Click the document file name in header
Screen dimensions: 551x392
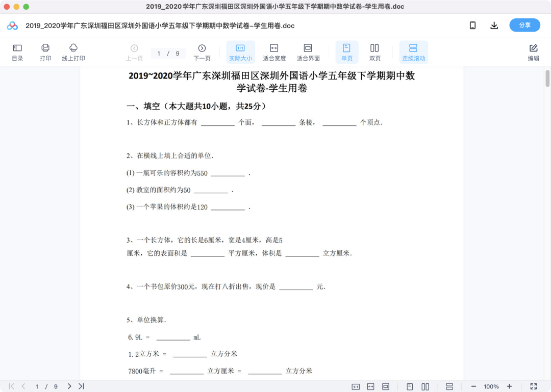pyautogui.click(x=160, y=25)
